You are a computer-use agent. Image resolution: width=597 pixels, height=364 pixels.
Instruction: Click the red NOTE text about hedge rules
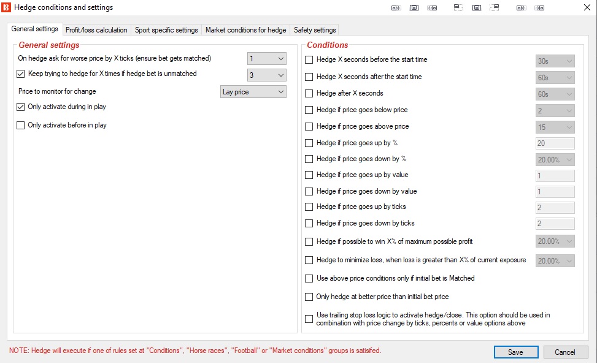point(195,351)
